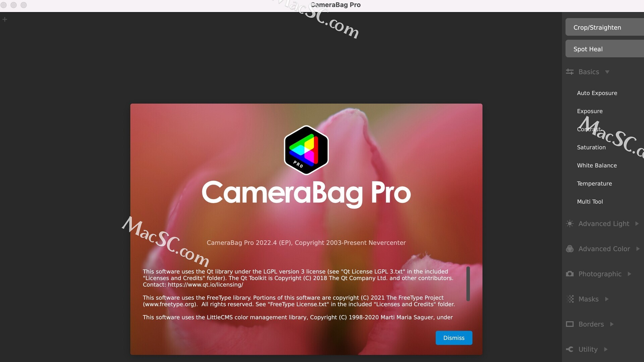Expand the Advanced Light section

click(x=602, y=223)
